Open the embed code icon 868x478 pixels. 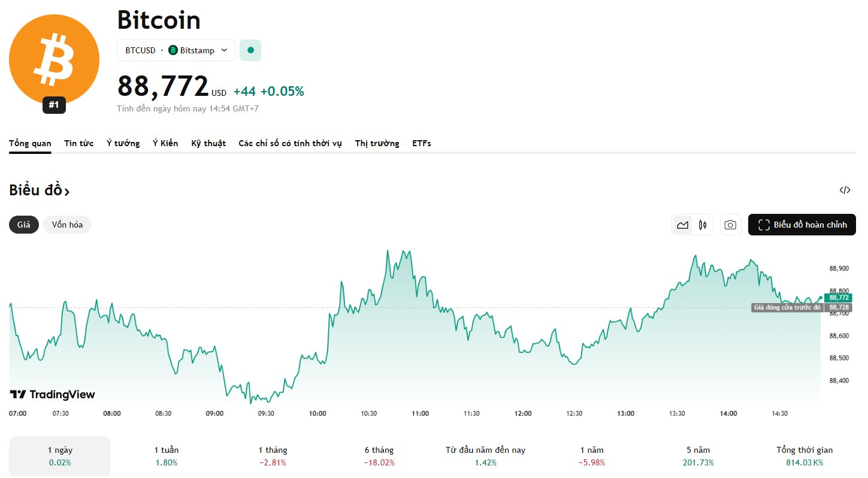(x=845, y=190)
